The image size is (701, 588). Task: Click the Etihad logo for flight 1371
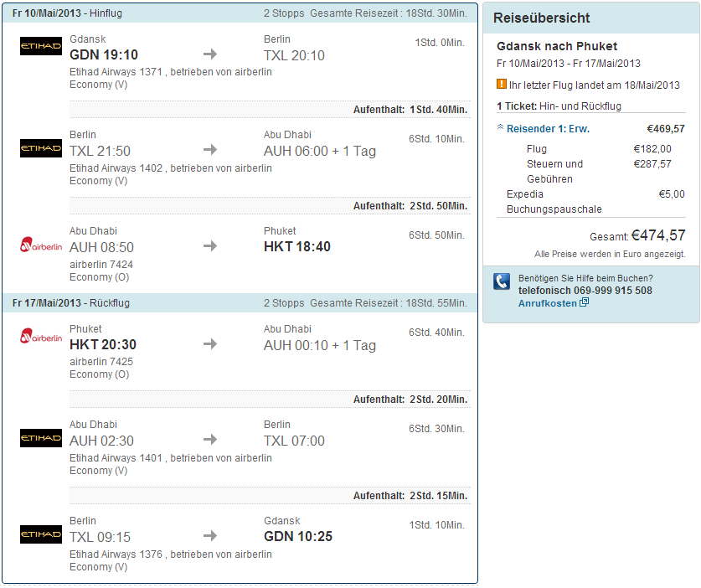pos(41,47)
